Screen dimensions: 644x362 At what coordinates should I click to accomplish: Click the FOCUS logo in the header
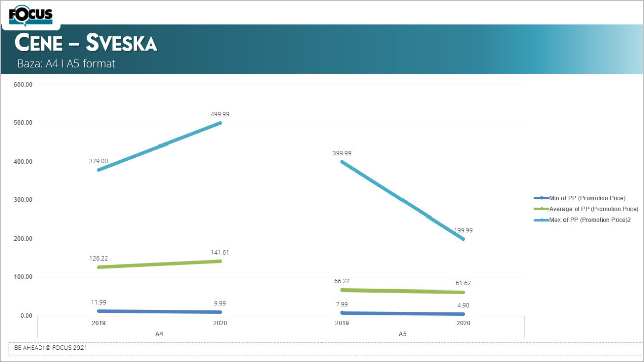click(31, 15)
